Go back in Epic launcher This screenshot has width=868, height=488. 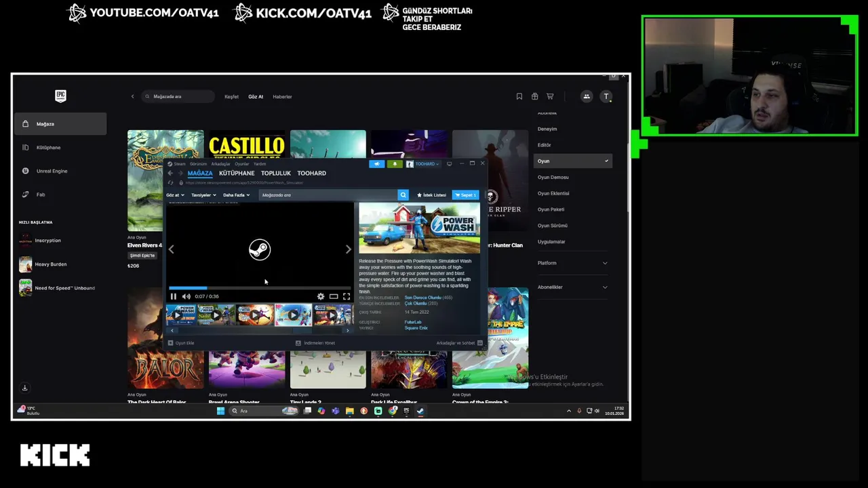tap(132, 96)
